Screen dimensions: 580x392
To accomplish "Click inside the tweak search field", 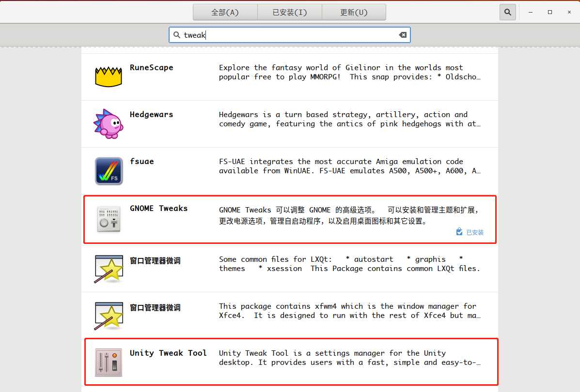I will pos(290,35).
